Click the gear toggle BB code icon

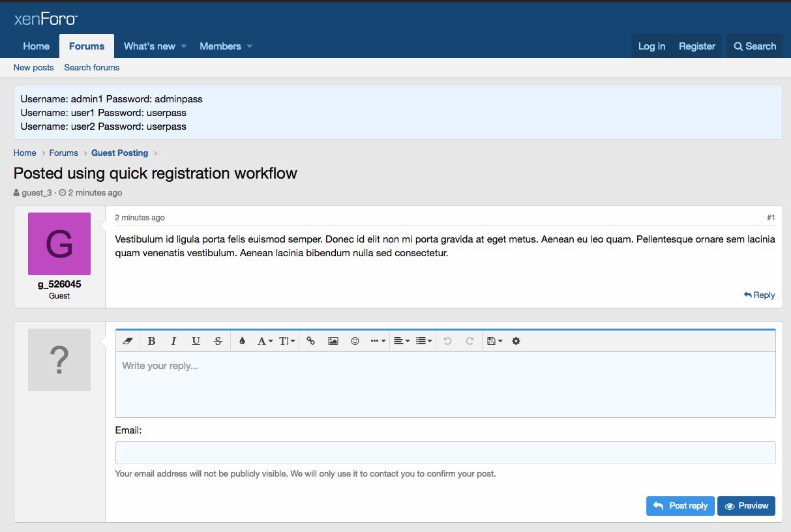516,341
